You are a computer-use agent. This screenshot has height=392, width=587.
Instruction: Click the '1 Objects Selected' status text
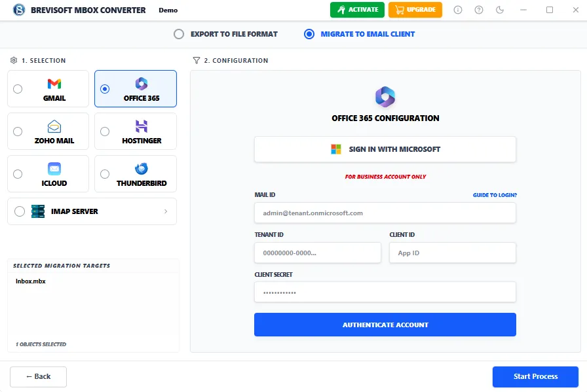pos(41,344)
